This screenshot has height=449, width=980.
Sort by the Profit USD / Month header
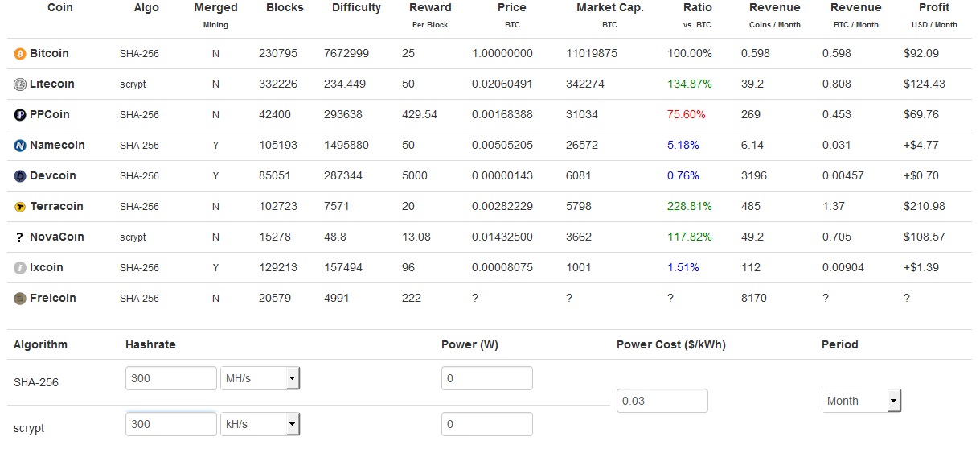pos(934,14)
